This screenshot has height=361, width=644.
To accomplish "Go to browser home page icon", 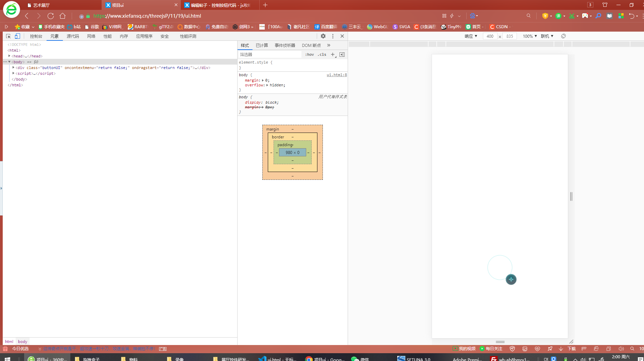I will 63,16.
